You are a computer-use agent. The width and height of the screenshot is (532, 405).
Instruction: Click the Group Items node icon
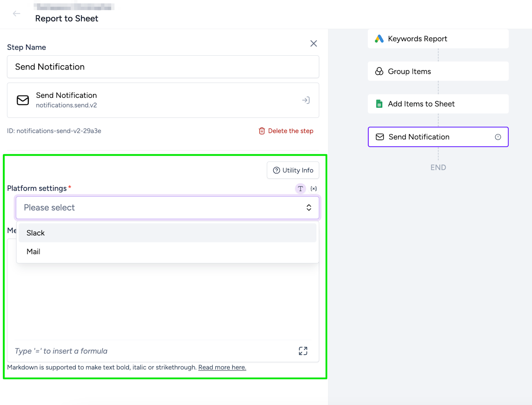point(379,72)
